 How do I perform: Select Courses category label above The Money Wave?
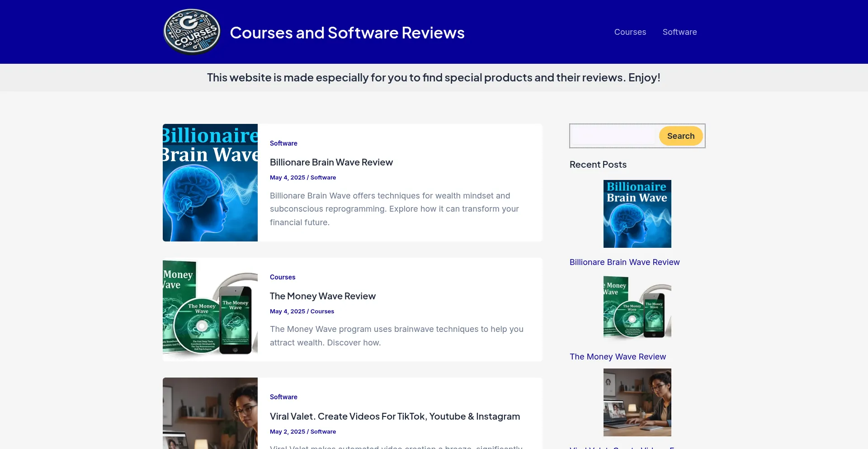click(283, 277)
